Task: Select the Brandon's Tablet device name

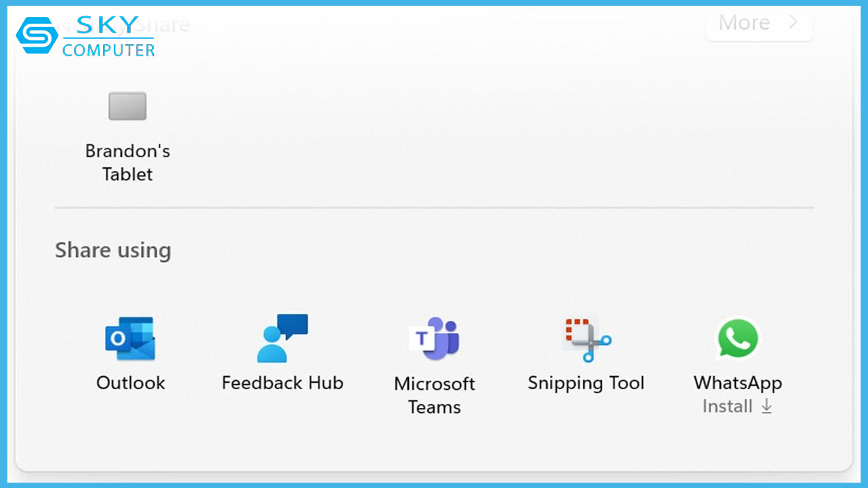Action: pos(127,163)
